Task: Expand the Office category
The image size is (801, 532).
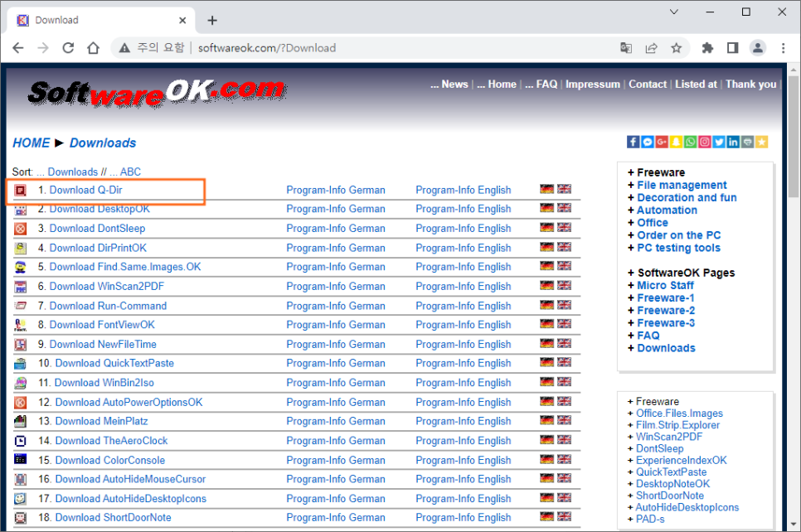Action: (x=653, y=223)
